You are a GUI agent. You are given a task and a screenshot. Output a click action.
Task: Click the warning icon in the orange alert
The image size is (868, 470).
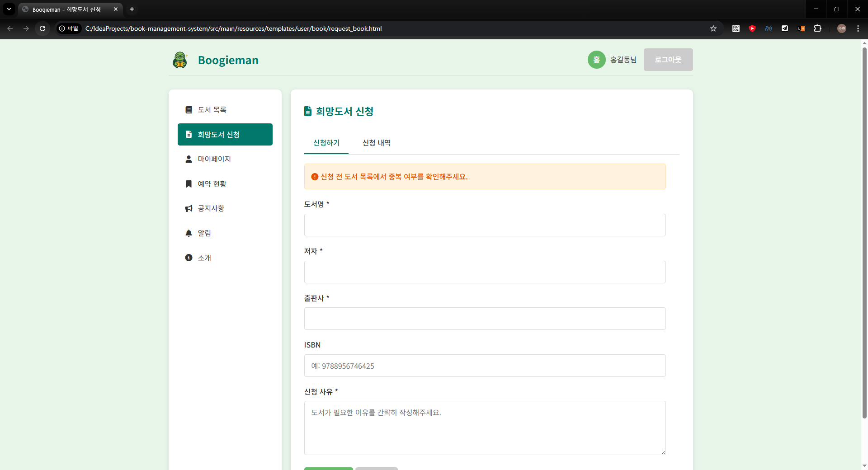coord(315,177)
